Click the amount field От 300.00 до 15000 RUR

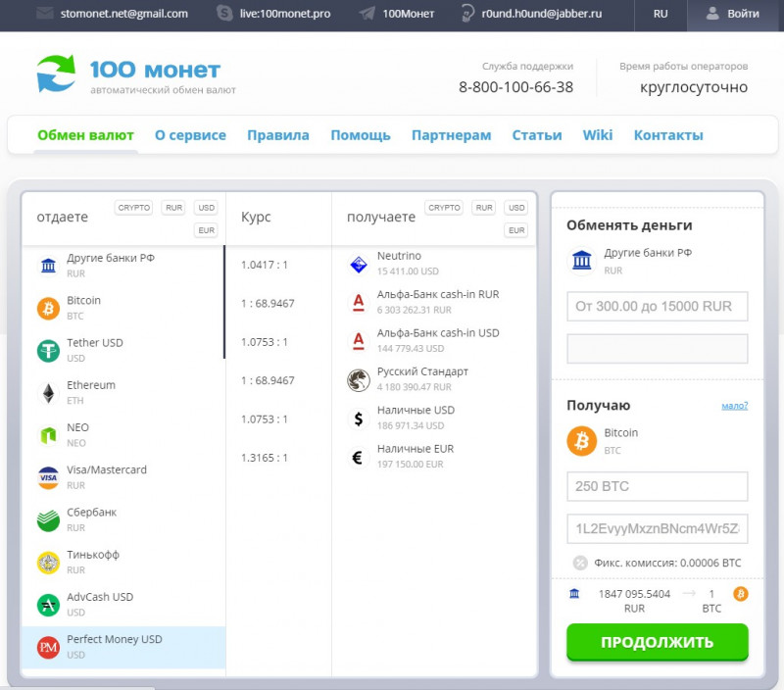658,306
